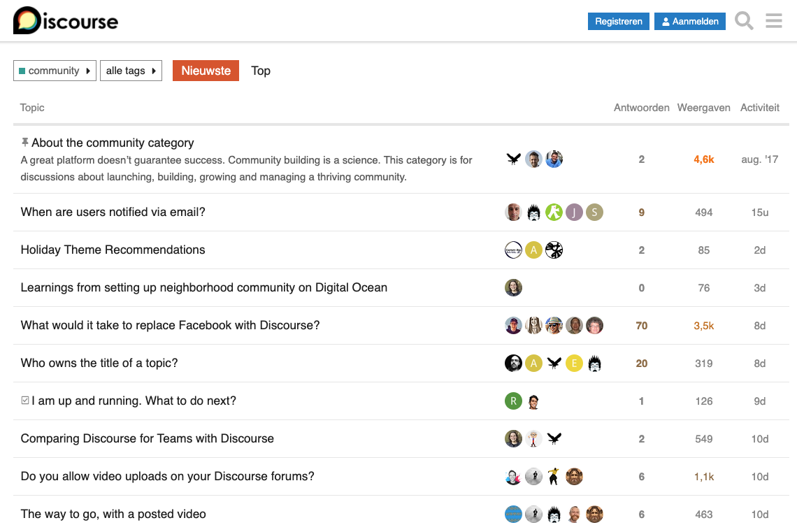Sort by the Weergaven column header
The height and width of the screenshot is (532, 797).
click(x=703, y=108)
